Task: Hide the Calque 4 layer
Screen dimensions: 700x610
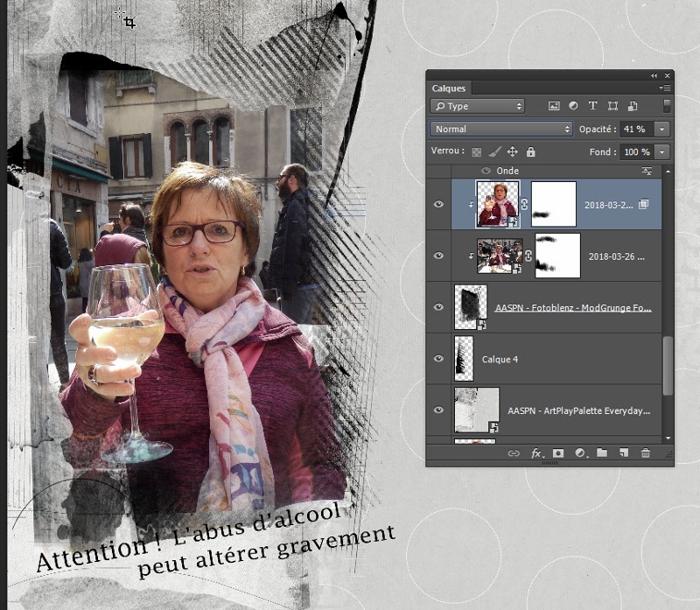Action: tap(439, 359)
